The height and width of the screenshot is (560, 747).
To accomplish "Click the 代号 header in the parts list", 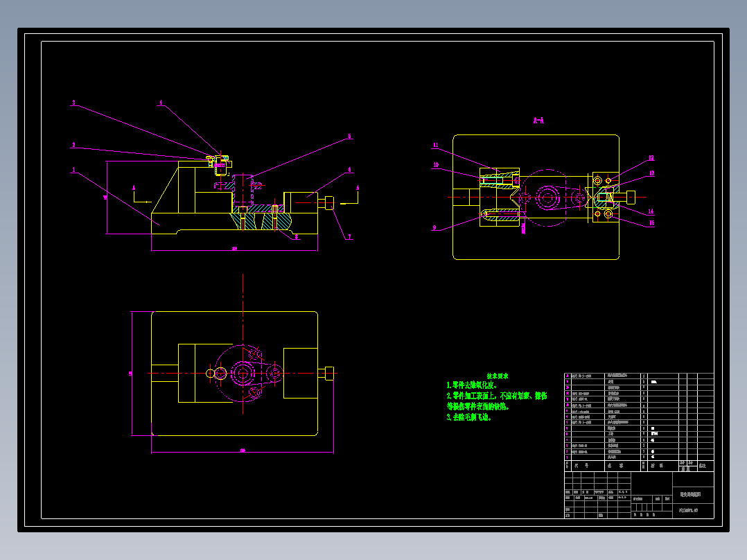I will [x=581, y=466].
